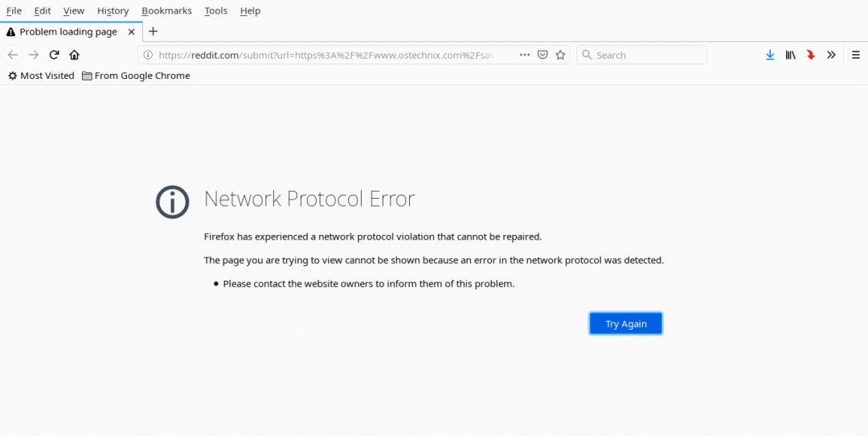Close the Problem loading page tab

[x=132, y=32]
